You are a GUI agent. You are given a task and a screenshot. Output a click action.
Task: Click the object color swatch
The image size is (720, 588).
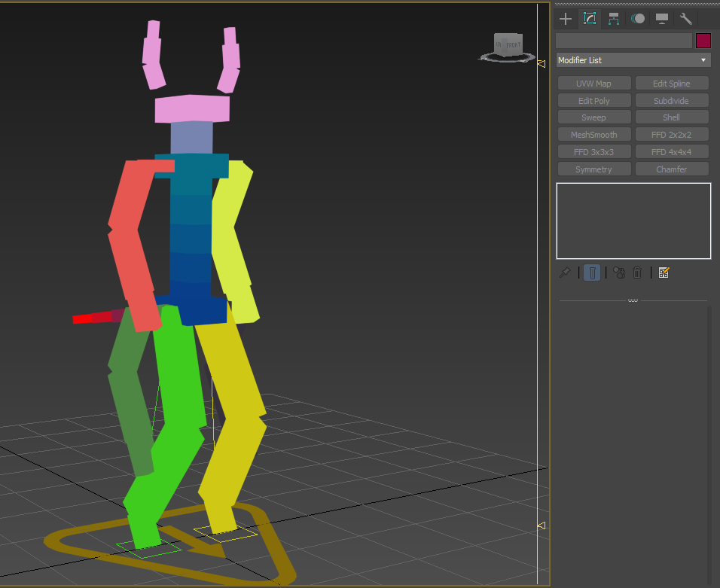[703, 41]
